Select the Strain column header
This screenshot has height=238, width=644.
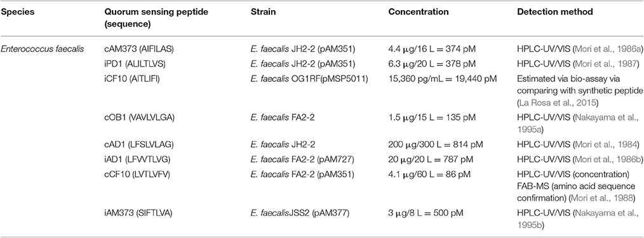[264, 12]
